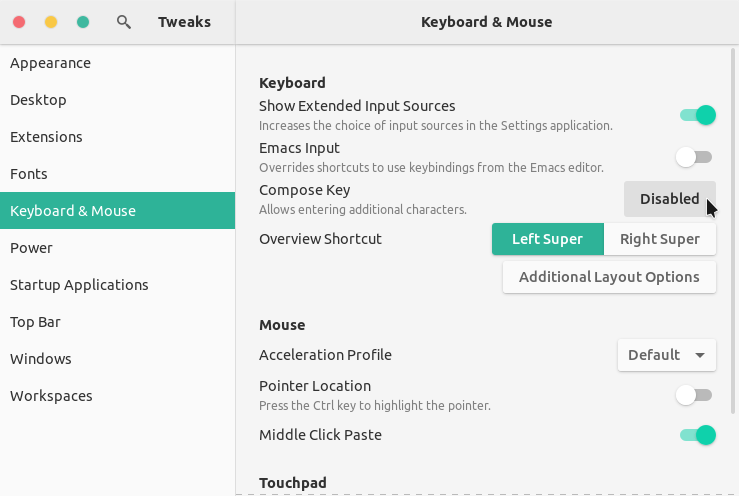
Task: Select Left Super overview shortcut
Action: (x=547, y=239)
